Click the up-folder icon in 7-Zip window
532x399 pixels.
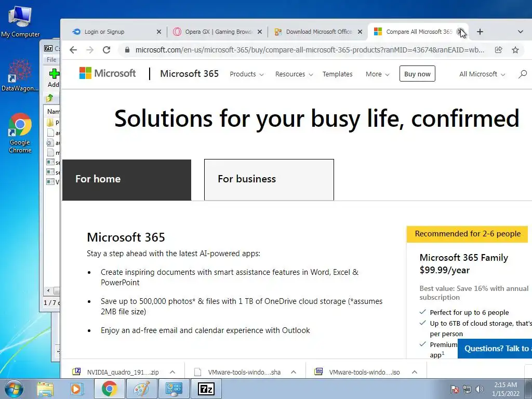[x=49, y=98]
